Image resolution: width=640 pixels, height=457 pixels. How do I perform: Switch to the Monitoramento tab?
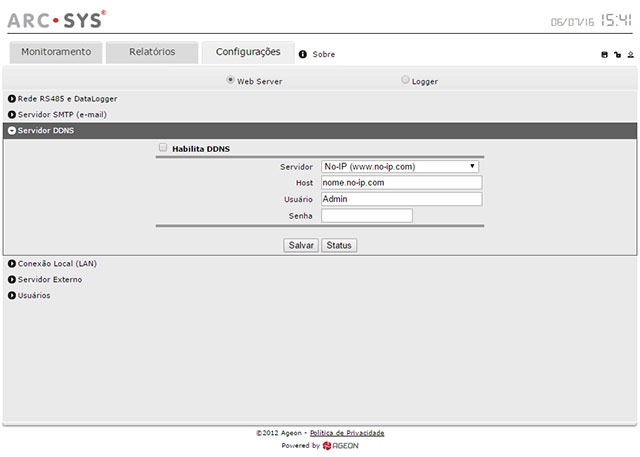point(56,52)
